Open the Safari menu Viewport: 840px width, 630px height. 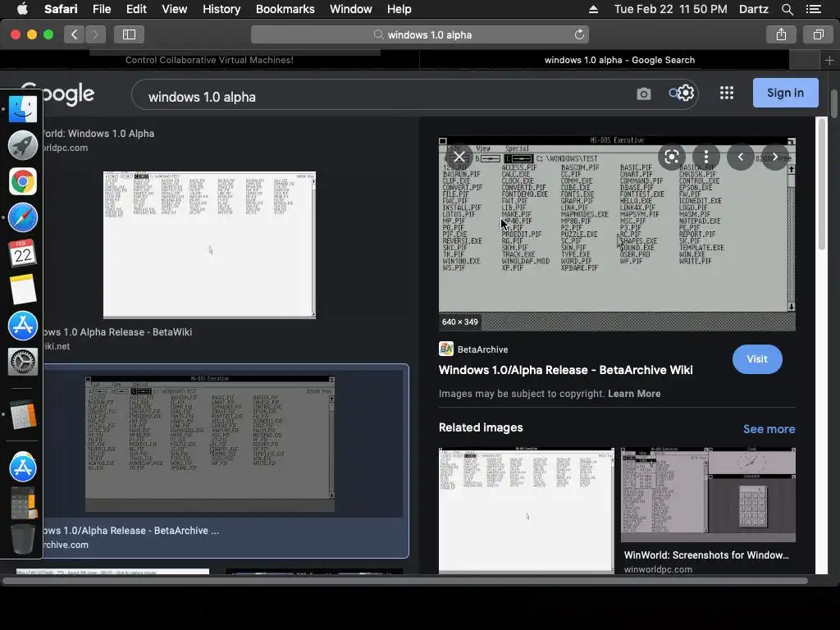pos(61,9)
